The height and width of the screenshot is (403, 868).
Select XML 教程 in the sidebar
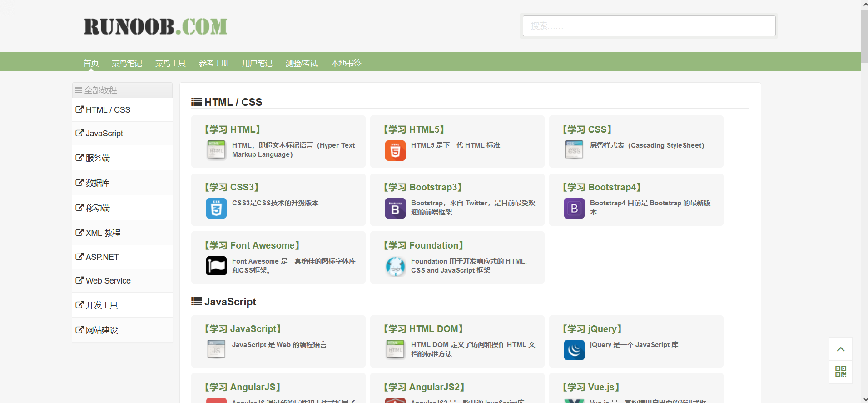[122, 233]
